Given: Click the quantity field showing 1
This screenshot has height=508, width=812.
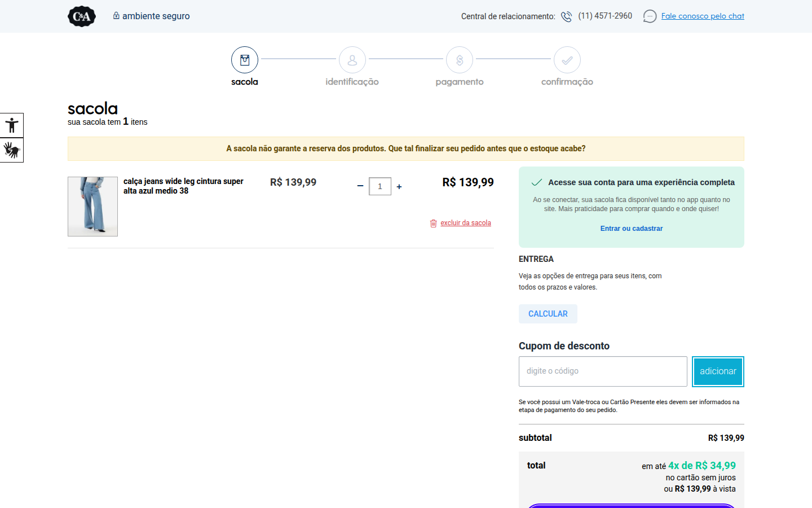Looking at the screenshot, I should (x=380, y=186).
